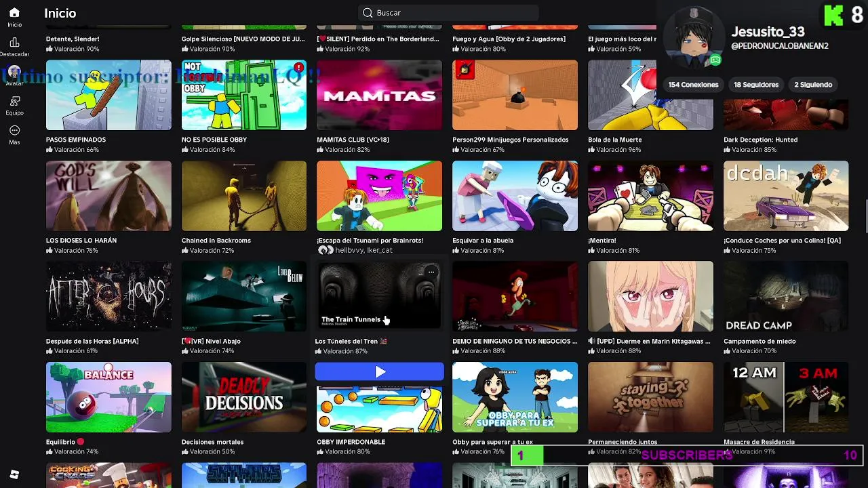Viewport: 868px width, 488px height.
Task: Open the 154 Conexiones list
Action: [x=693, y=85]
